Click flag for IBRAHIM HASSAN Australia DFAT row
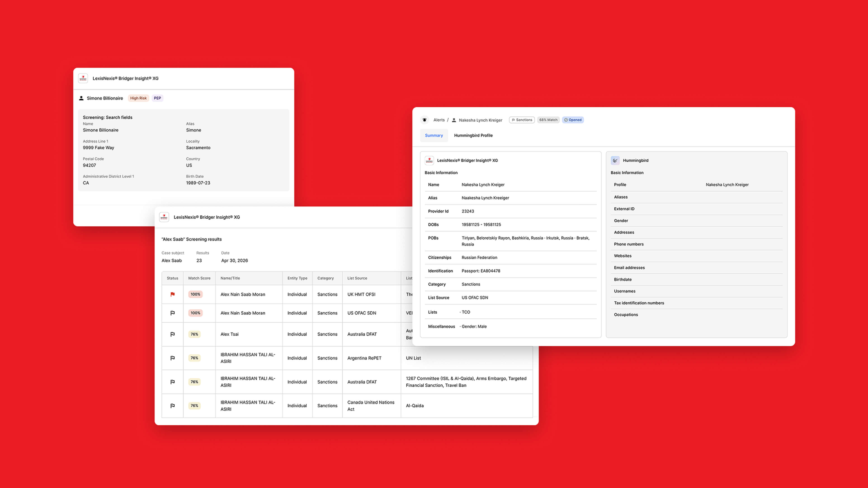868x488 pixels. (x=172, y=382)
